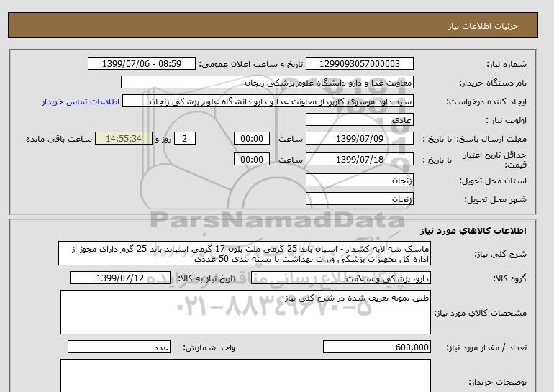The width and height of the screenshot is (554, 392).
Task: Click the label تعداد / مقدار مورد نیاز
Action: [486, 347]
